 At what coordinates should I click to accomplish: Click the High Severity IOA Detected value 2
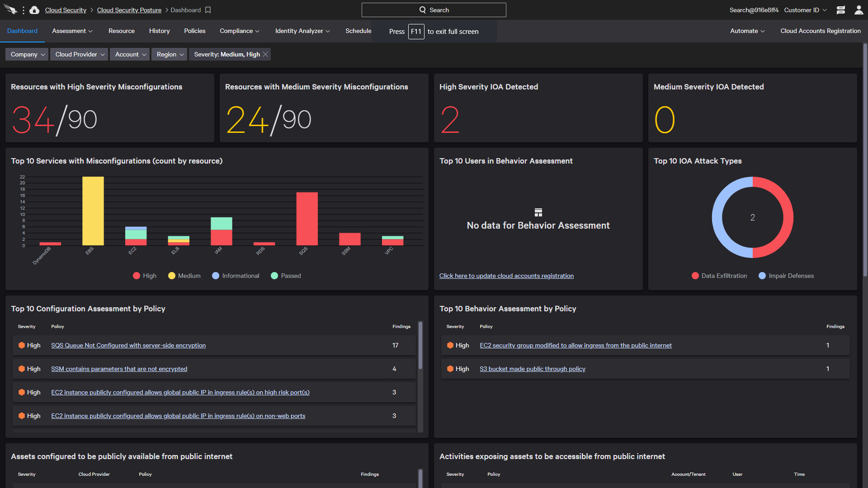(450, 120)
